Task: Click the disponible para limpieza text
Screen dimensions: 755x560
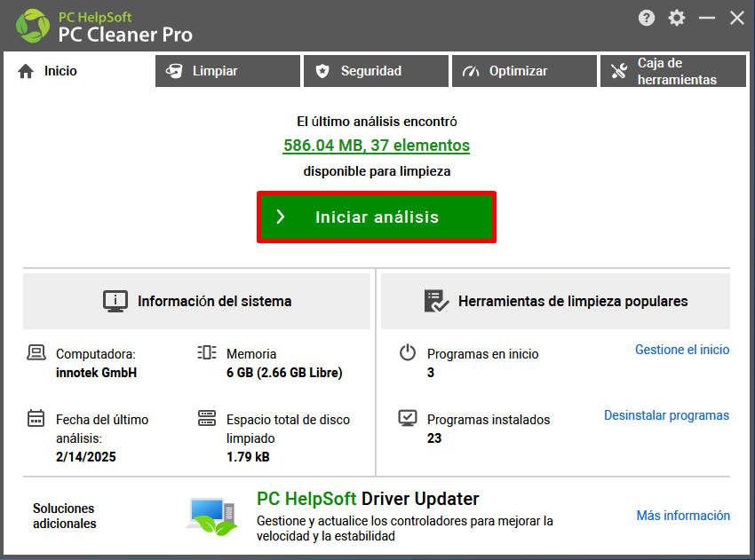Action: coord(377,172)
